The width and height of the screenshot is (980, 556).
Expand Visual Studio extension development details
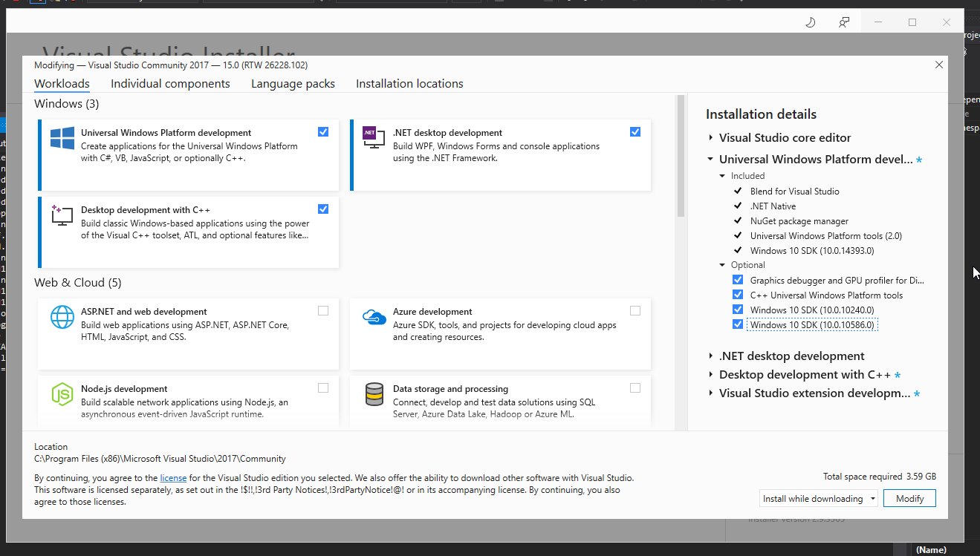tap(711, 393)
